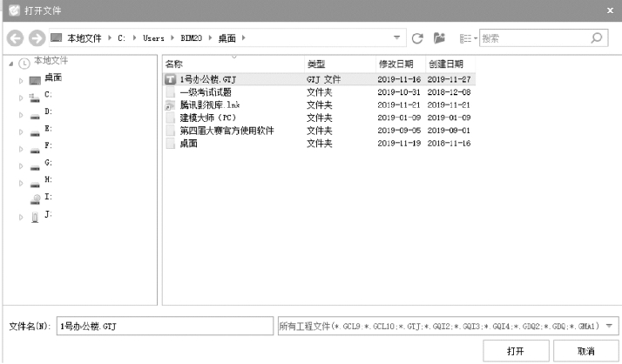This screenshot has height=364, width=622.
Task: Expand the G: drive tree node
Action: point(21,166)
